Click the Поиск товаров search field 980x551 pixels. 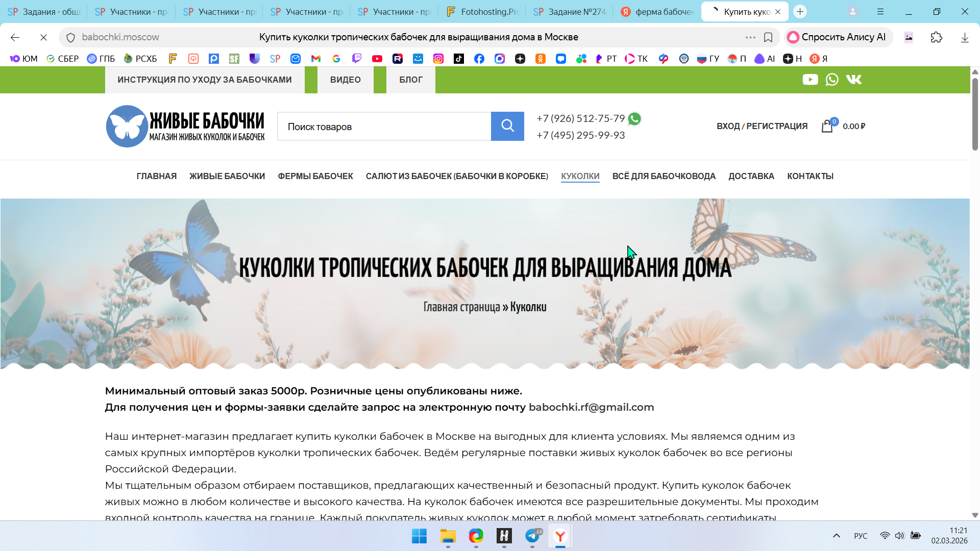click(384, 127)
